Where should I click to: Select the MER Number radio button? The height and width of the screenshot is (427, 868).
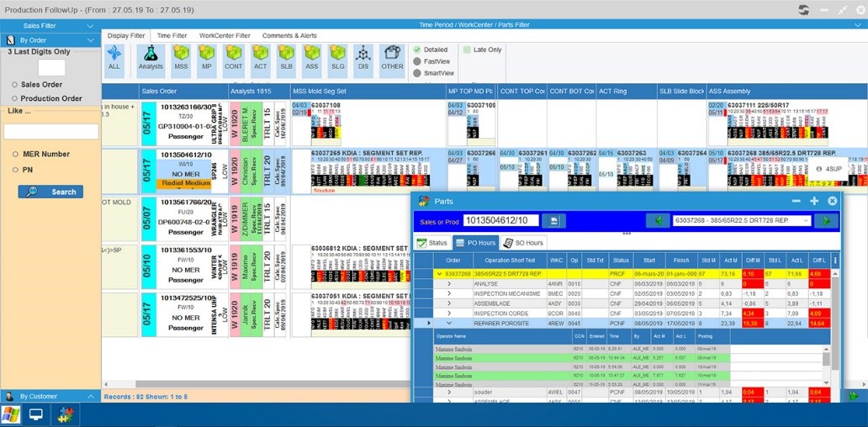tap(15, 155)
